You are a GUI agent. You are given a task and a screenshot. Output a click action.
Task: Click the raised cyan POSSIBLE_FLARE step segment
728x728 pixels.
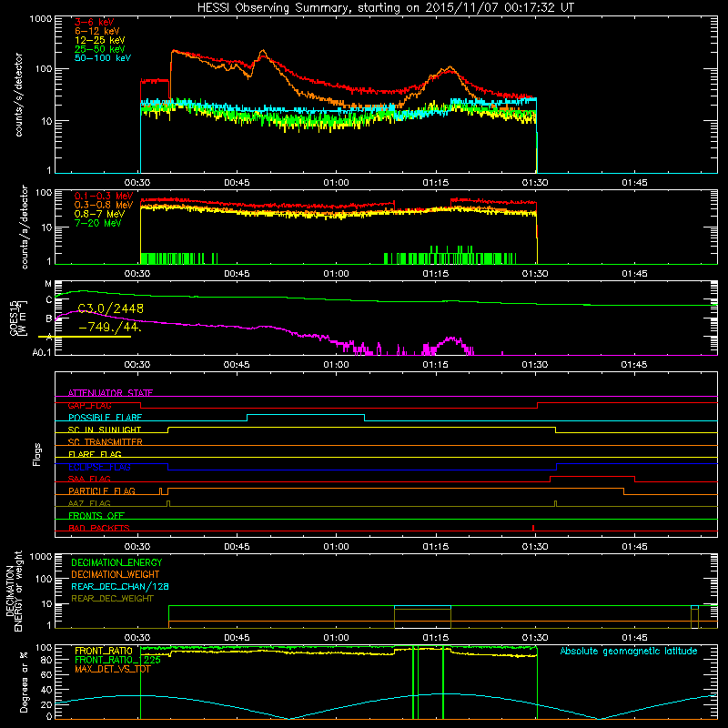[x=306, y=415]
